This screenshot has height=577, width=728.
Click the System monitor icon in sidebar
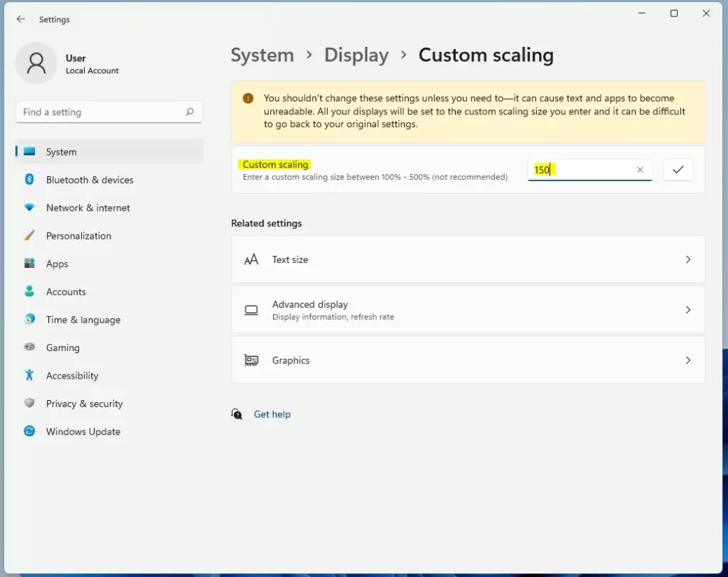[29, 151]
